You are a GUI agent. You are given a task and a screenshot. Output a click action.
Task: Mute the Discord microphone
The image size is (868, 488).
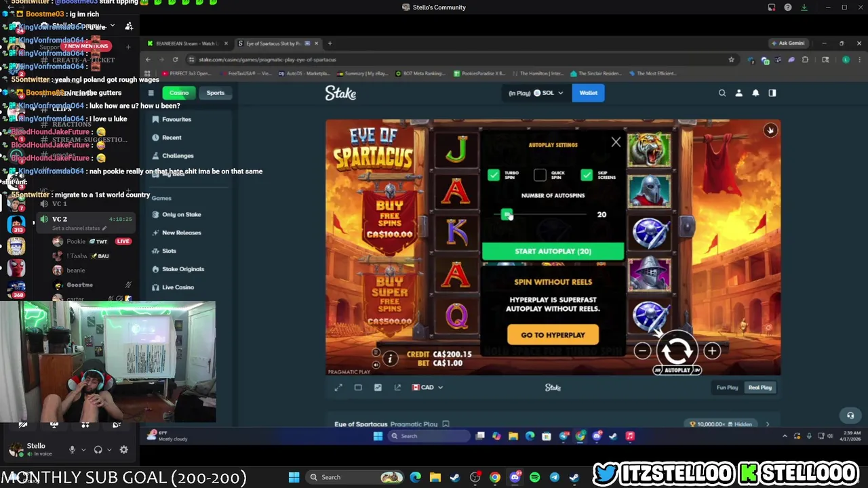(x=72, y=449)
